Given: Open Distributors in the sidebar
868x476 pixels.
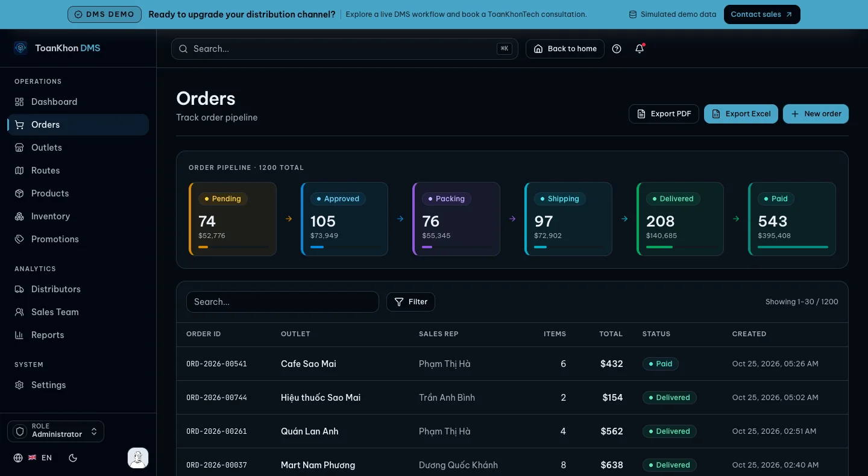Looking at the screenshot, I should pyautogui.click(x=78, y=289).
